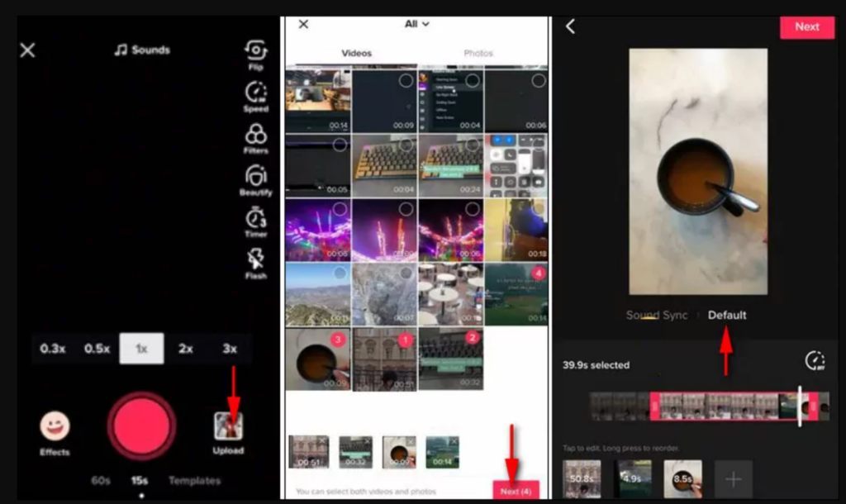The height and width of the screenshot is (504, 846).
Task: Select the Filters icon
Action: [x=255, y=135]
